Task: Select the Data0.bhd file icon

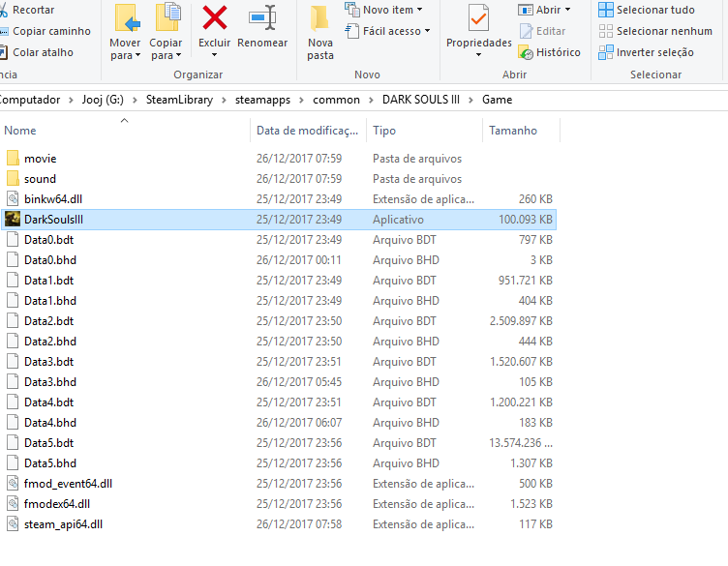Action: [x=13, y=260]
